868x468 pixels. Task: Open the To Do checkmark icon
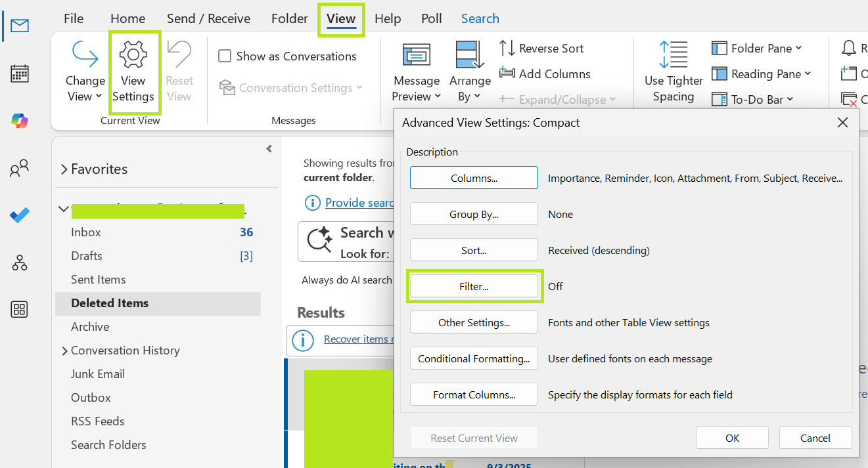(x=20, y=215)
